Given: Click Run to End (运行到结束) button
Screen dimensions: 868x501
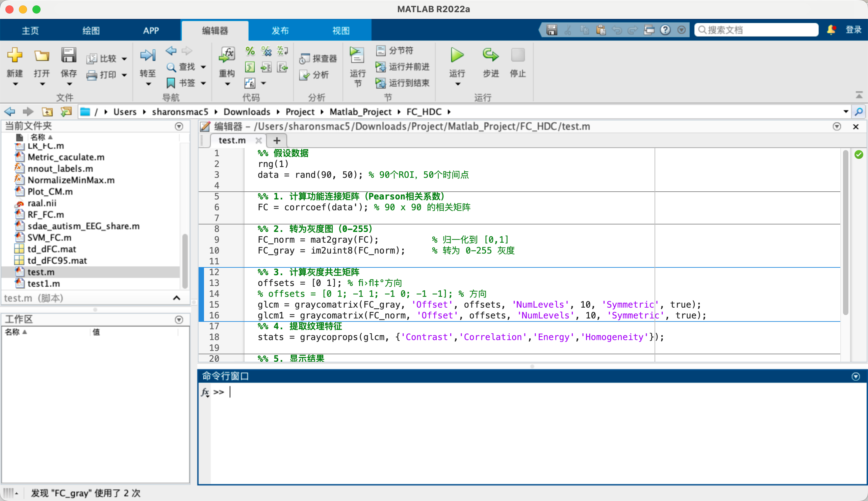Looking at the screenshot, I should (x=403, y=83).
